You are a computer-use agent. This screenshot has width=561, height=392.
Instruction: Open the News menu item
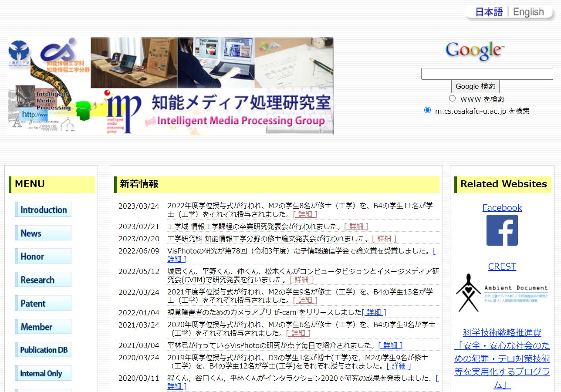click(43, 233)
